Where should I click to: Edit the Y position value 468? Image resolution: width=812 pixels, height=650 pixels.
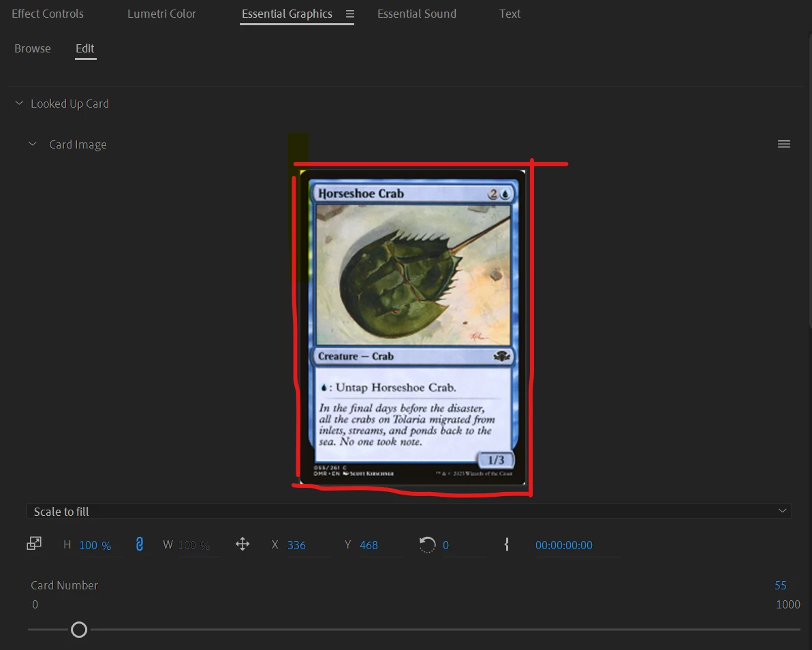click(x=369, y=545)
